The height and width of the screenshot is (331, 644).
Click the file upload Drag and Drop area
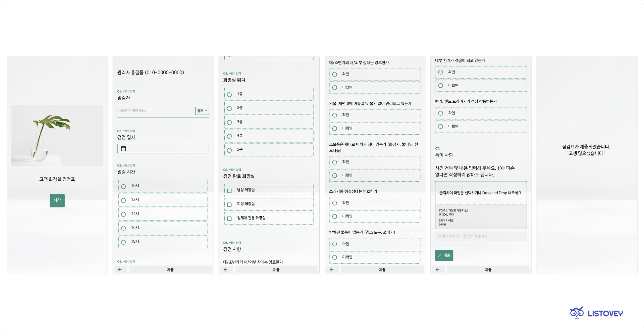[481, 193]
